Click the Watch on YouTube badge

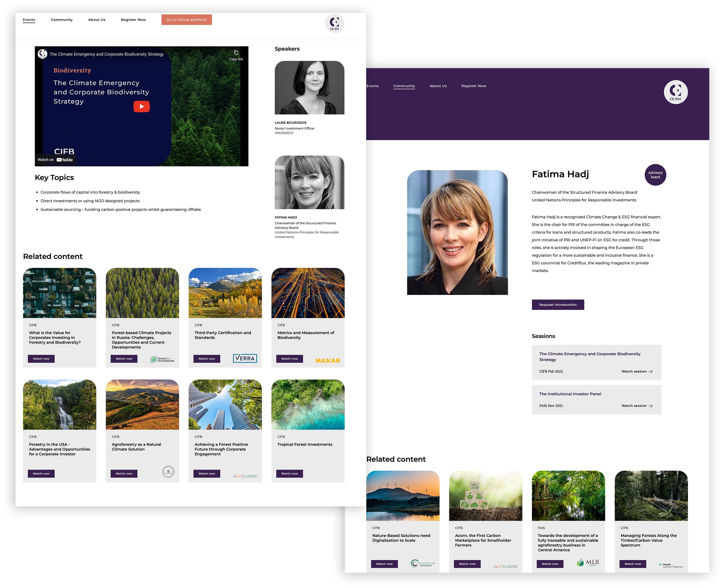[x=55, y=160]
